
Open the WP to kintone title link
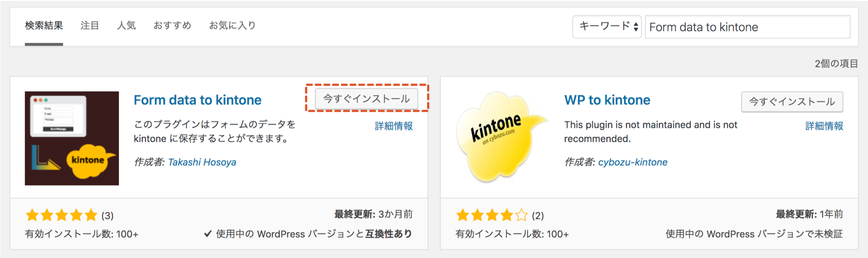pos(607,100)
